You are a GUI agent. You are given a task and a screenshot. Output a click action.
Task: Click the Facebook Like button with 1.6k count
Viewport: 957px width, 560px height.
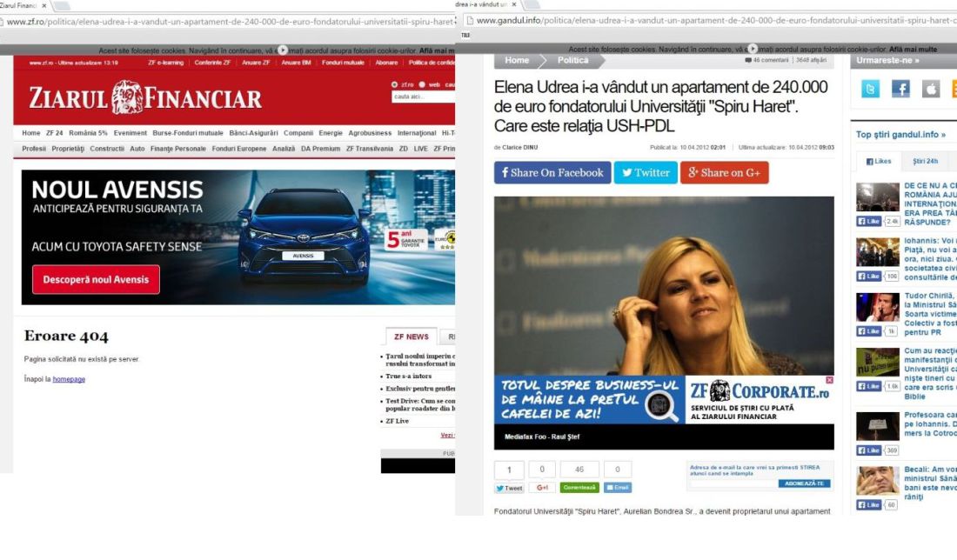(869, 386)
